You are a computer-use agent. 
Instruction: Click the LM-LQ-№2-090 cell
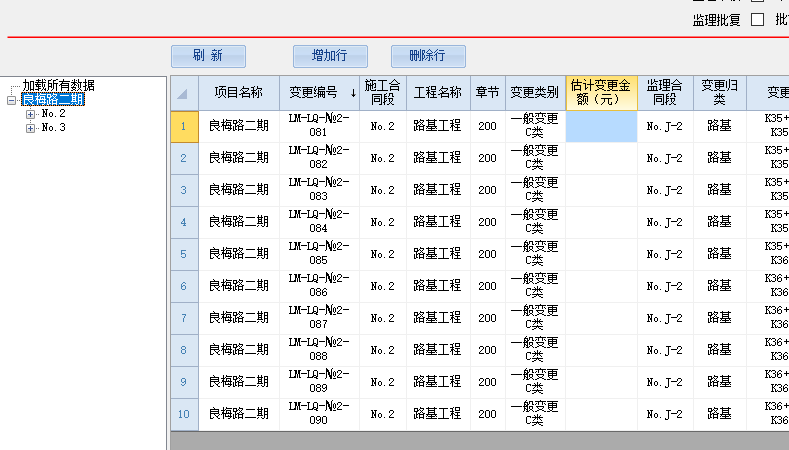[x=319, y=414]
